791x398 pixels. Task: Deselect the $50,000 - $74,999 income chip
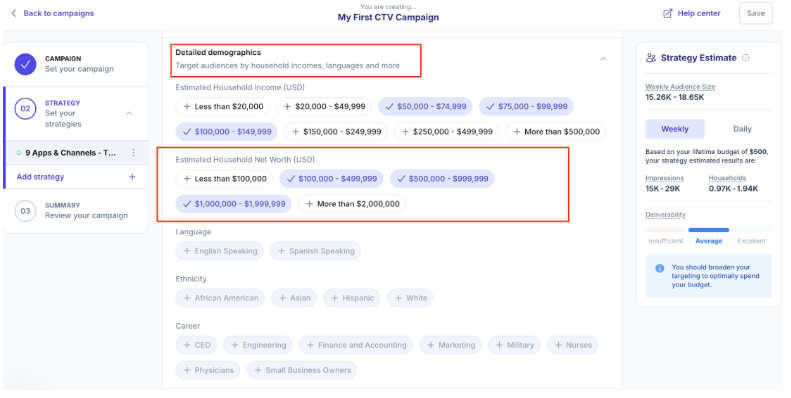(425, 106)
